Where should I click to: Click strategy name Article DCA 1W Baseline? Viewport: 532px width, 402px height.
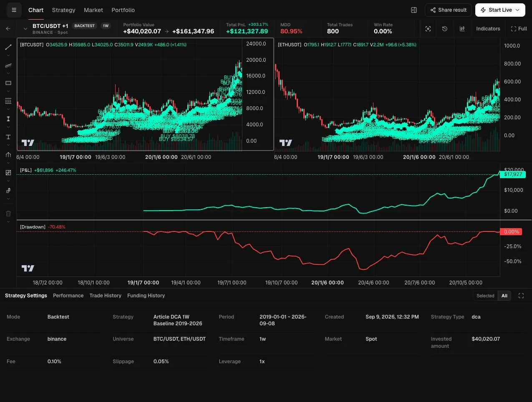click(178, 320)
